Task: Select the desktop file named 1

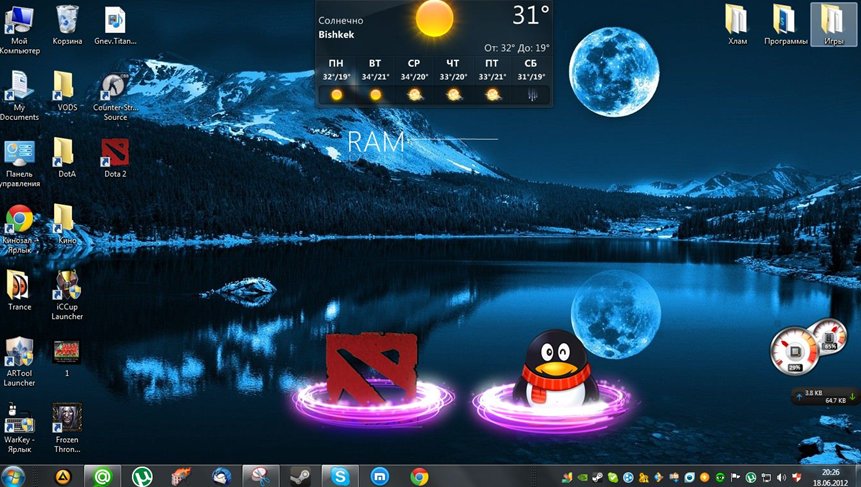Action: click(67, 358)
